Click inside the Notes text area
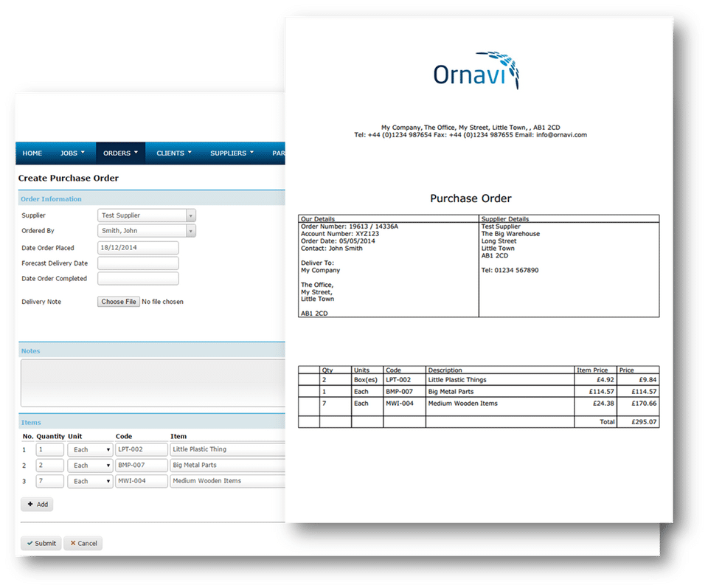Viewport: 708px width, 588px height. 153,382
